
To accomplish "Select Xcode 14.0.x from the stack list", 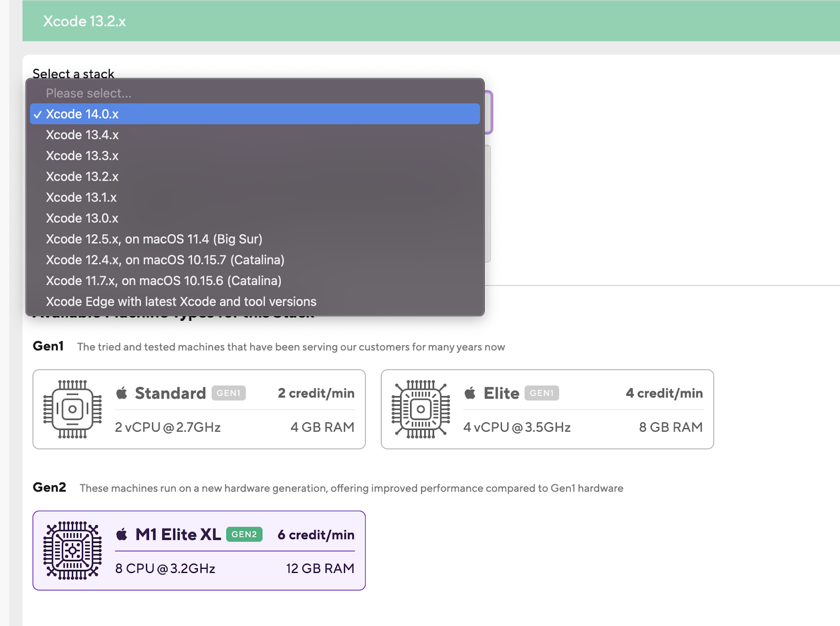I will point(255,114).
